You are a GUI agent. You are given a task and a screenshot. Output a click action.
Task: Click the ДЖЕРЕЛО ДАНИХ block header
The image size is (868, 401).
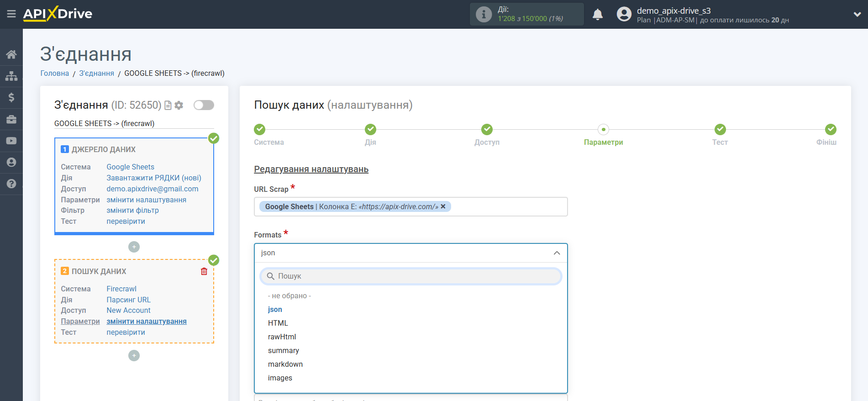coord(104,149)
